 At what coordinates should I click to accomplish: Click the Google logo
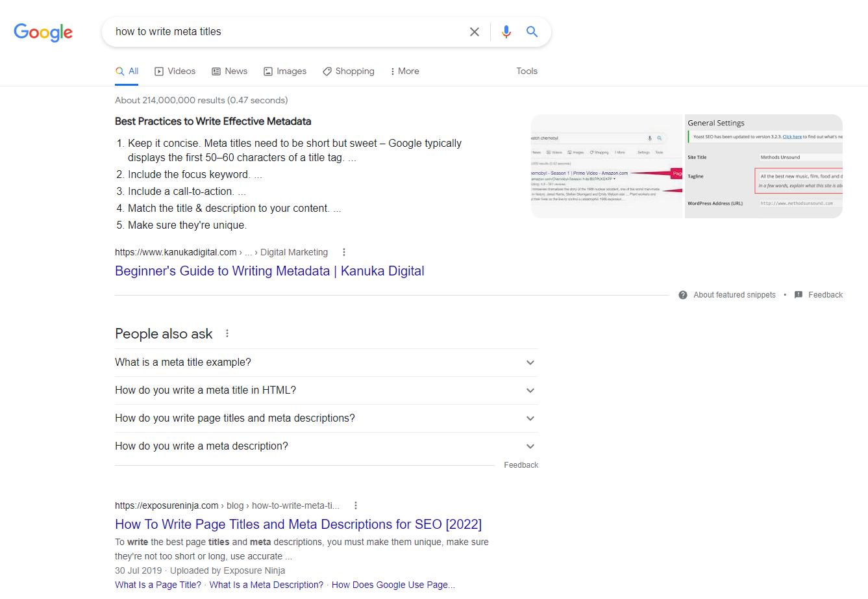(x=43, y=33)
